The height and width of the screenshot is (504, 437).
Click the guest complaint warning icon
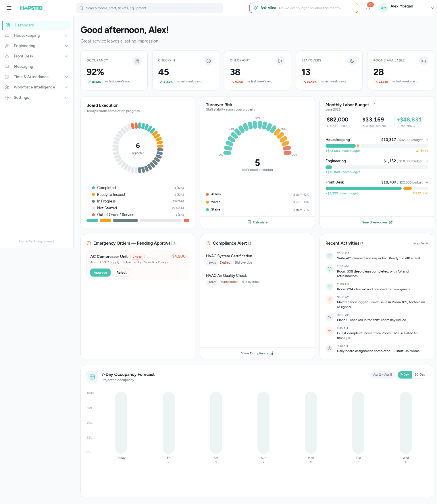330,331
